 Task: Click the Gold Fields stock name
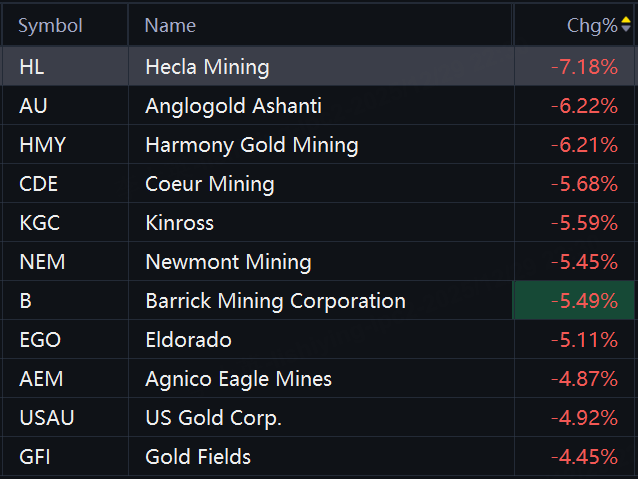pos(198,457)
